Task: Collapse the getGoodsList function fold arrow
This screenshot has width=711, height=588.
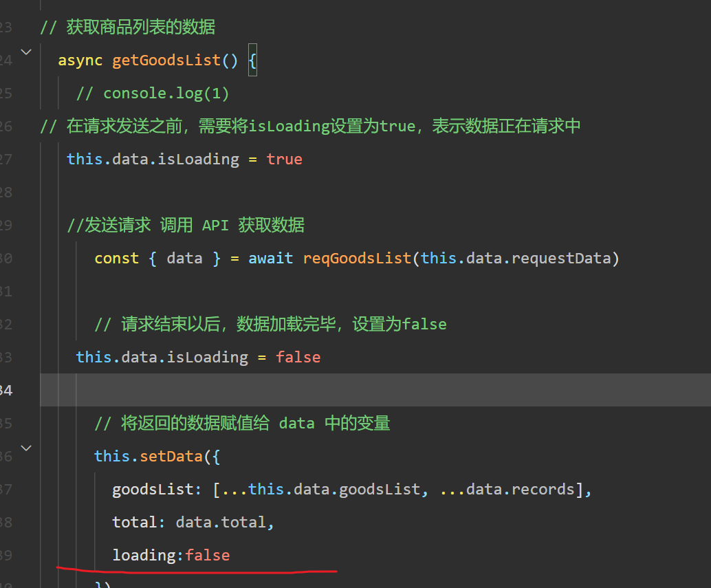Action: (x=26, y=52)
